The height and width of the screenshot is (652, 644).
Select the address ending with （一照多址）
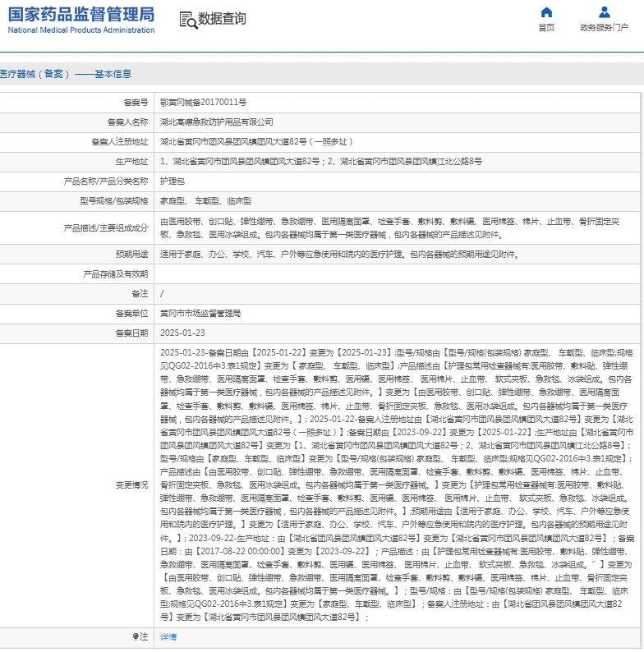(x=256, y=142)
